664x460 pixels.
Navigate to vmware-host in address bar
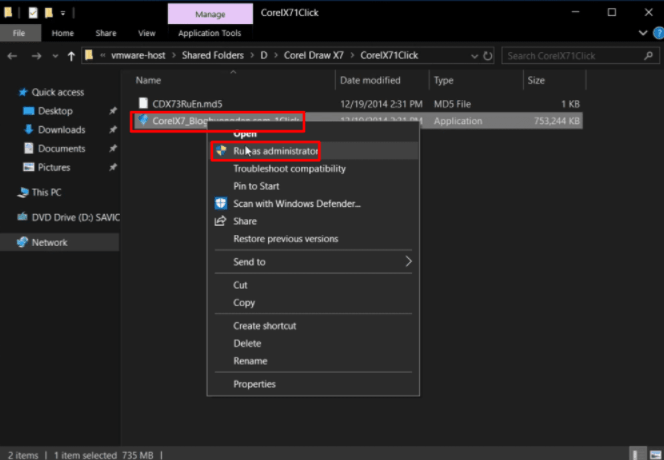(x=138, y=55)
